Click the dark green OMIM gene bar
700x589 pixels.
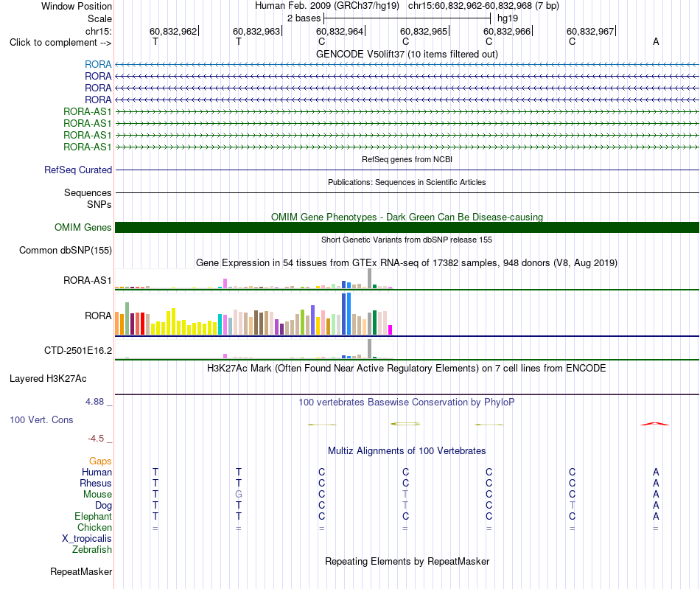point(407,227)
